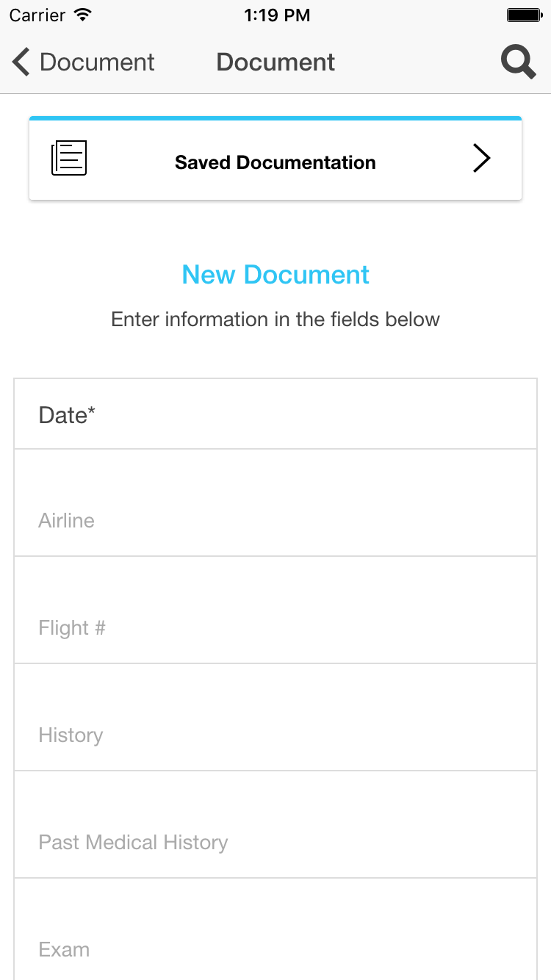Tap the battery indicator icon
The width and height of the screenshot is (551, 980).
point(524,15)
